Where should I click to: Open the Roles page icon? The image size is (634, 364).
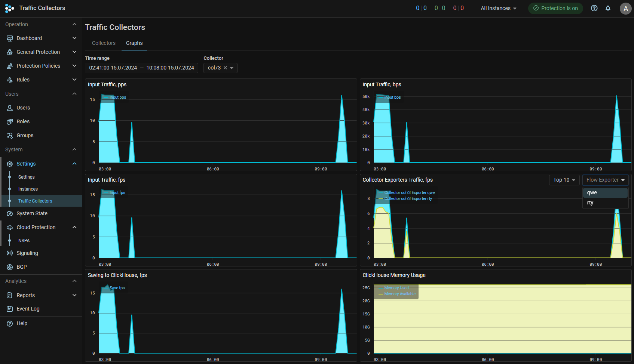click(10, 121)
